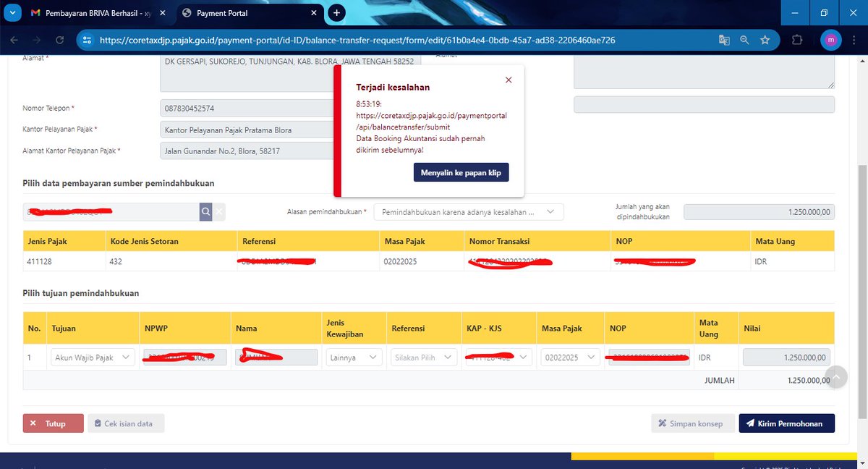This screenshot has height=469, width=868.
Task: Close the Payment Portal tab
Action: tap(314, 13)
